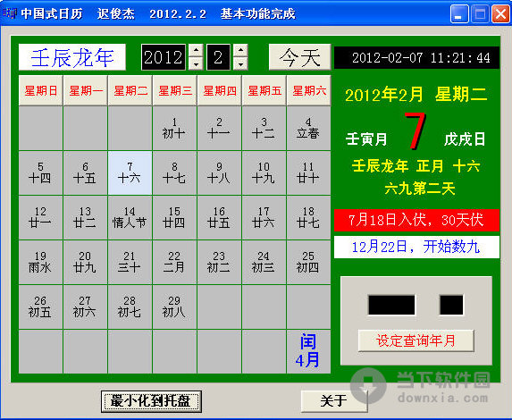Click the 星期二 column header
The image size is (512, 420).
[130, 90]
